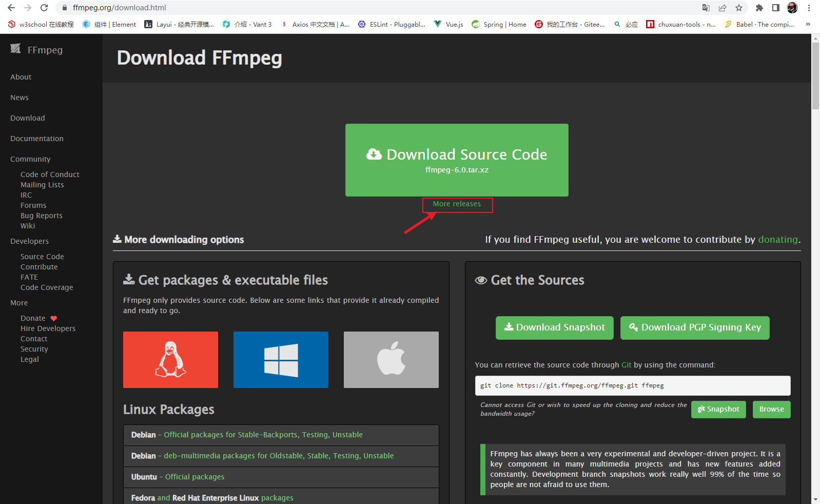Open Debian deb-multimedia packages row

pyautogui.click(x=281, y=456)
